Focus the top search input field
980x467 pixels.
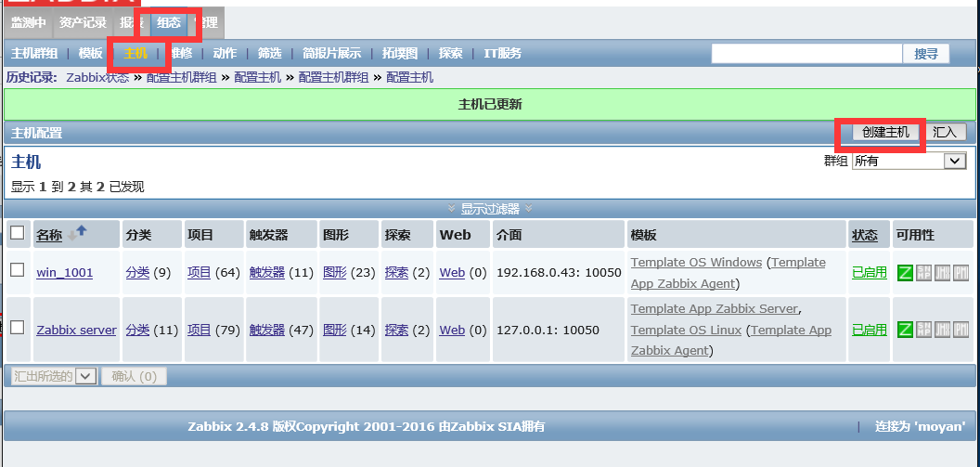pyautogui.click(x=806, y=54)
